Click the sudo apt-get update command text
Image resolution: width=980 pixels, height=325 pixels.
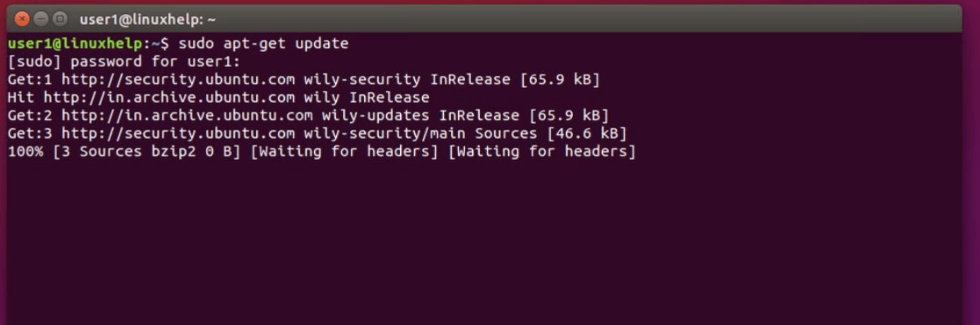pos(264,44)
